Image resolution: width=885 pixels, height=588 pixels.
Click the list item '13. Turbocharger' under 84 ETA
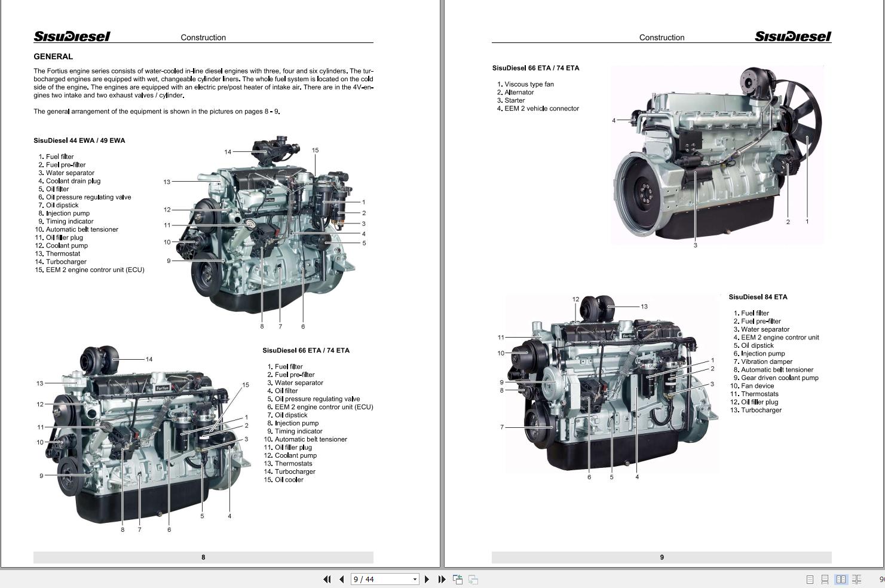[755, 410]
